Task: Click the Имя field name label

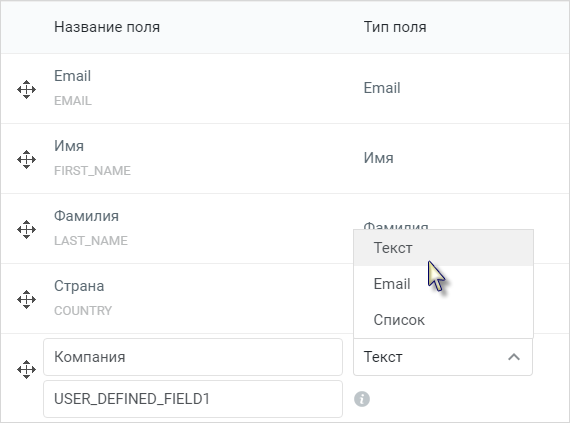Action: pyautogui.click(x=69, y=146)
